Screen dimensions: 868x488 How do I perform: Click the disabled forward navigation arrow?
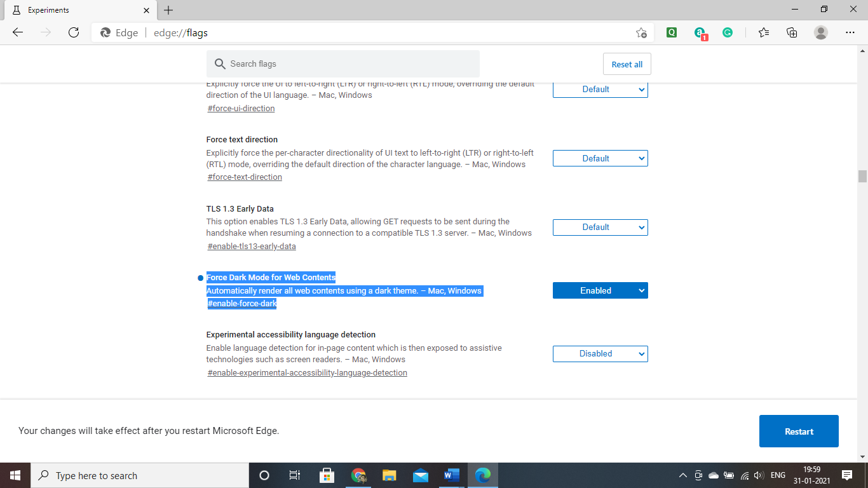pyautogui.click(x=46, y=32)
